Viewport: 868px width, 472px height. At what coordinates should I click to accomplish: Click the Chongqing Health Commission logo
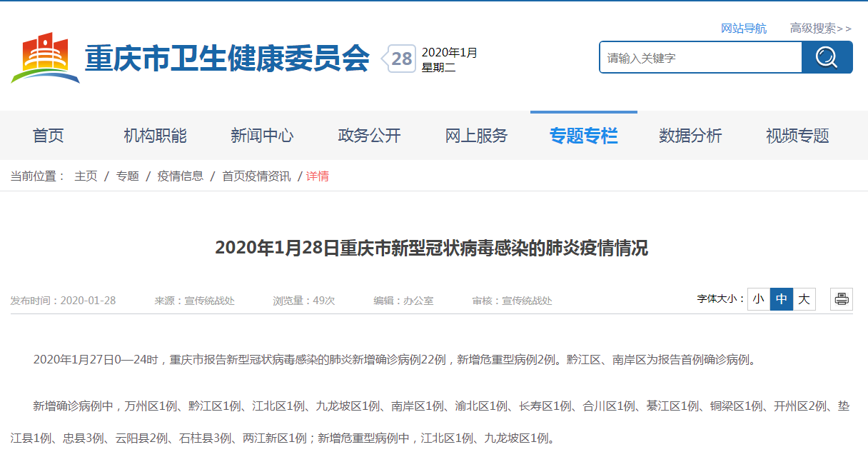(x=46, y=57)
